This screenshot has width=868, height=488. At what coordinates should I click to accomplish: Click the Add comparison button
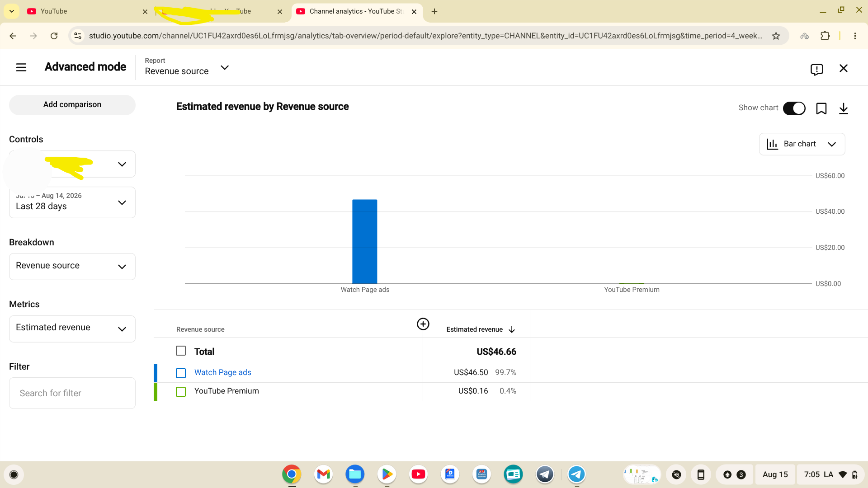(72, 105)
